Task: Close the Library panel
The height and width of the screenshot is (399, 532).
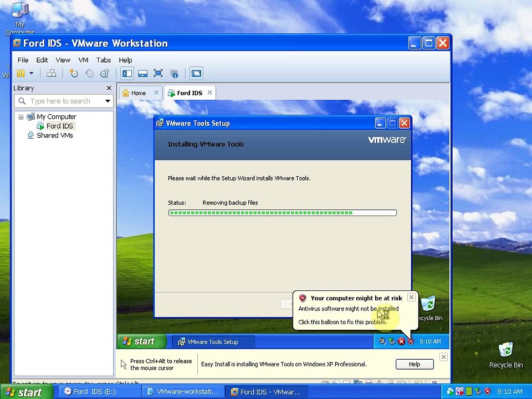Action: click(109, 88)
